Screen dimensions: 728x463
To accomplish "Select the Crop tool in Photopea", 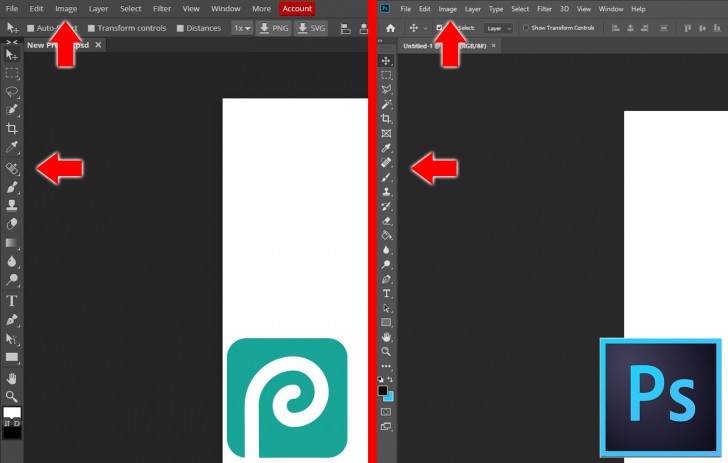I will [12, 129].
